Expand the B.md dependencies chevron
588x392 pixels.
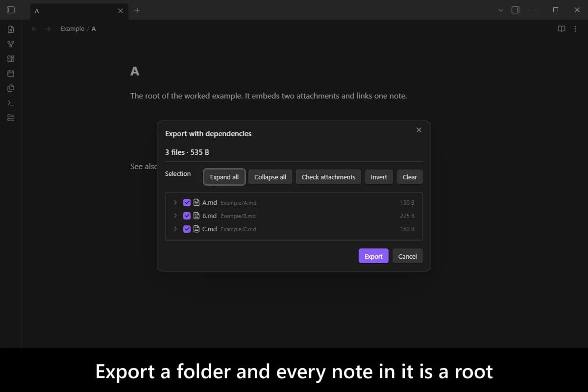coord(175,216)
